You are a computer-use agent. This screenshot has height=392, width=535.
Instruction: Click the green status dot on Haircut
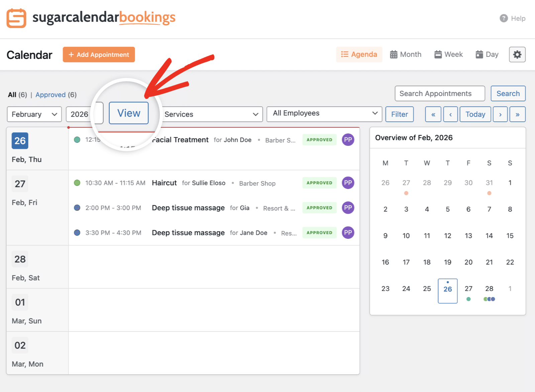[x=77, y=183]
